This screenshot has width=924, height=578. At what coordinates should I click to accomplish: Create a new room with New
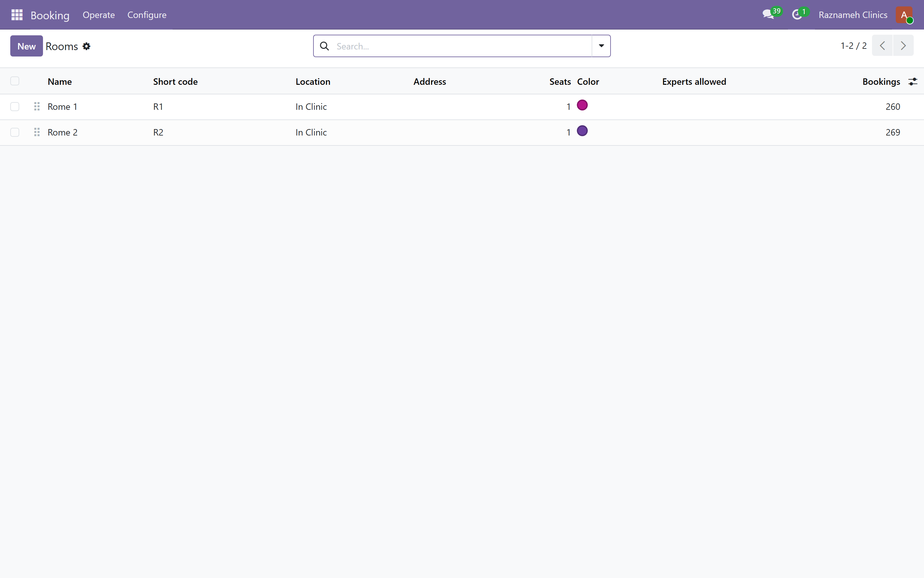coord(26,46)
